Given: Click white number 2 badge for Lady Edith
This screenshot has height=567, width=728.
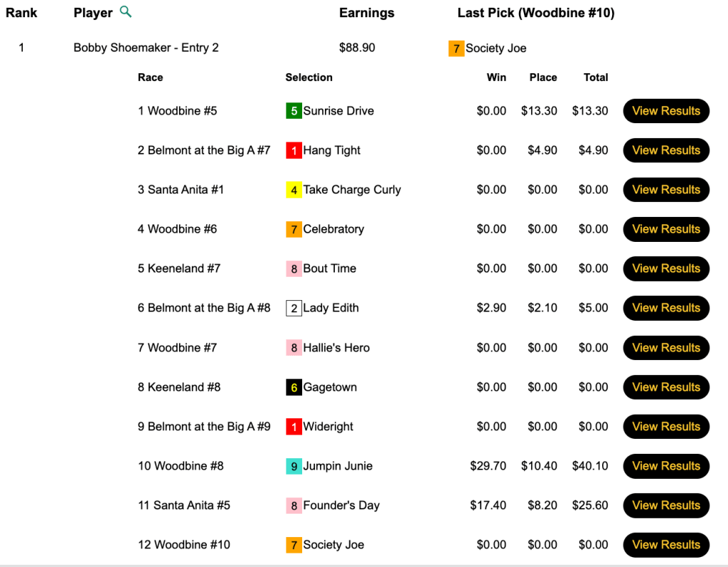Looking at the screenshot, I should click(x=294, y=308).
